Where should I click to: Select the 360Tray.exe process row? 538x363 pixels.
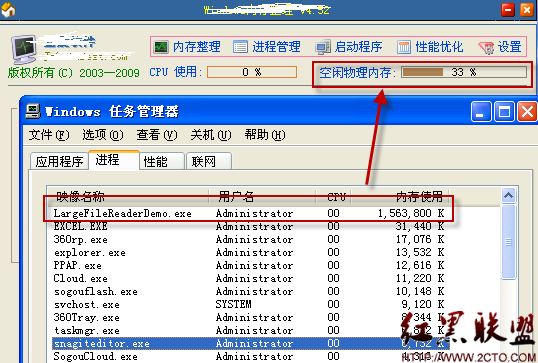coord(249,317)
